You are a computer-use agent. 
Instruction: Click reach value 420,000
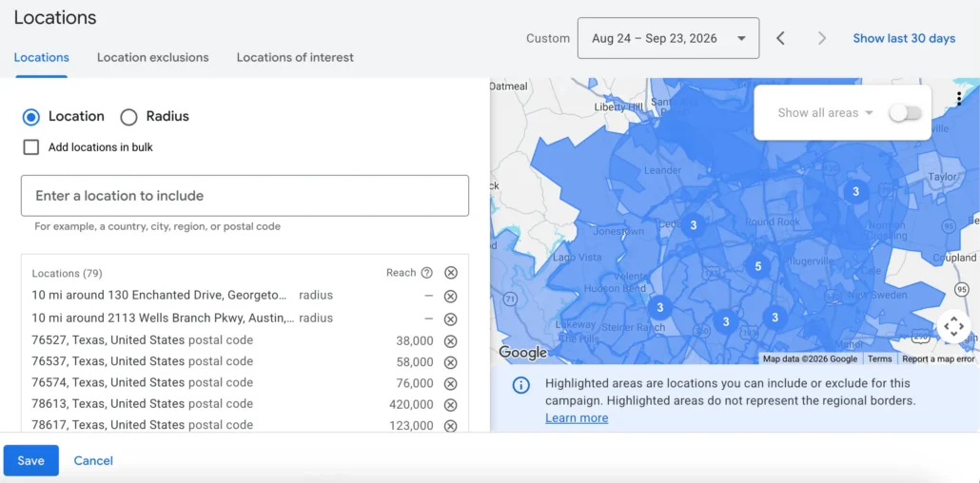point(411,404)
